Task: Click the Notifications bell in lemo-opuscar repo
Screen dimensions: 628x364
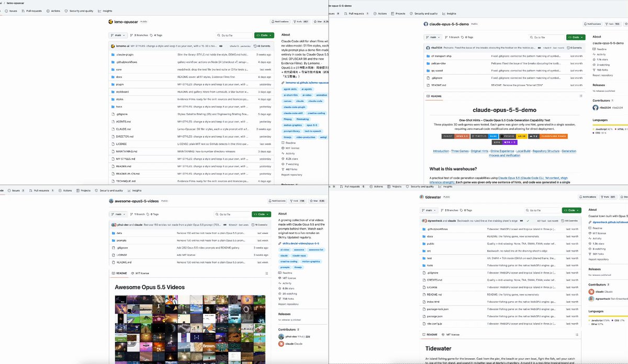Action: (273, 22)
